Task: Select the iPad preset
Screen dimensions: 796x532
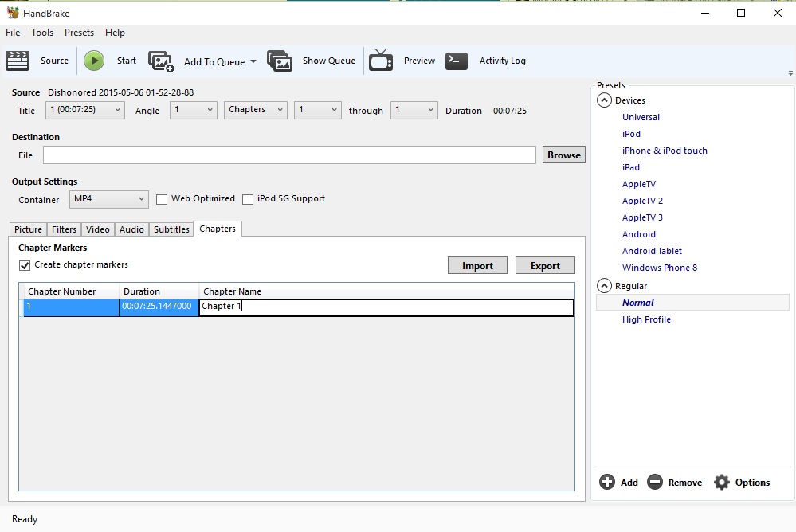Action: (x=630, y=167)
